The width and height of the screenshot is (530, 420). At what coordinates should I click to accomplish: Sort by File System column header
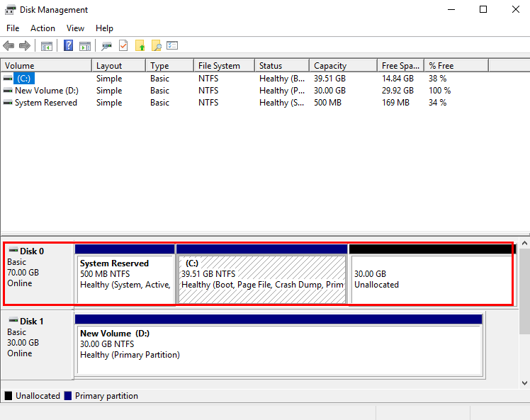pos(225,66)
